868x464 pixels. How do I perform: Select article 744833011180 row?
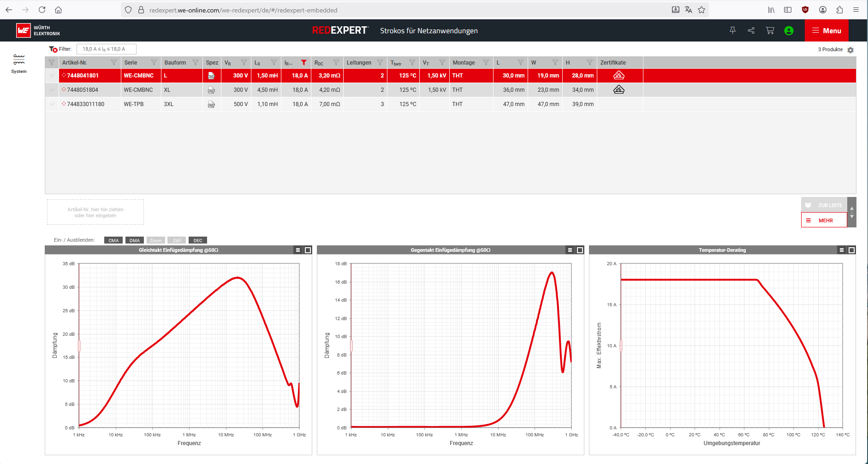[86, 104]
